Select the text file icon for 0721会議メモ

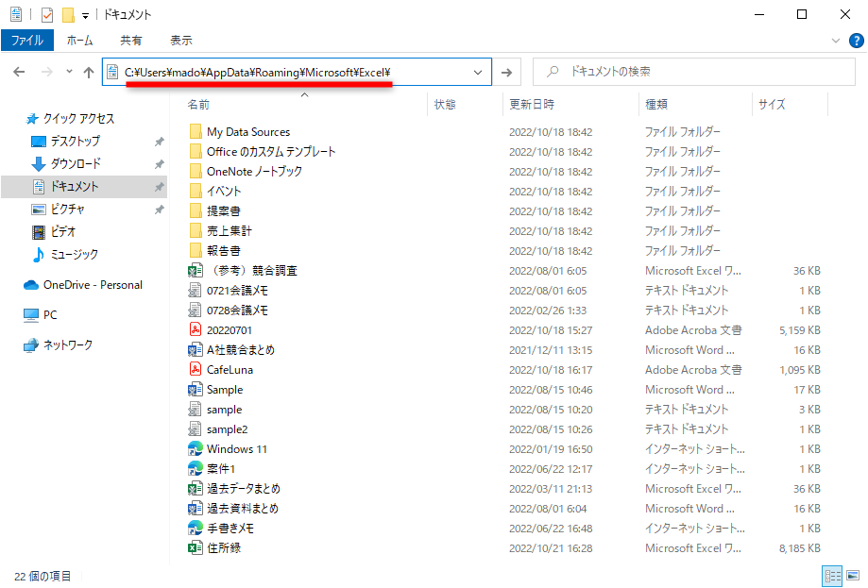pos(195,291)
